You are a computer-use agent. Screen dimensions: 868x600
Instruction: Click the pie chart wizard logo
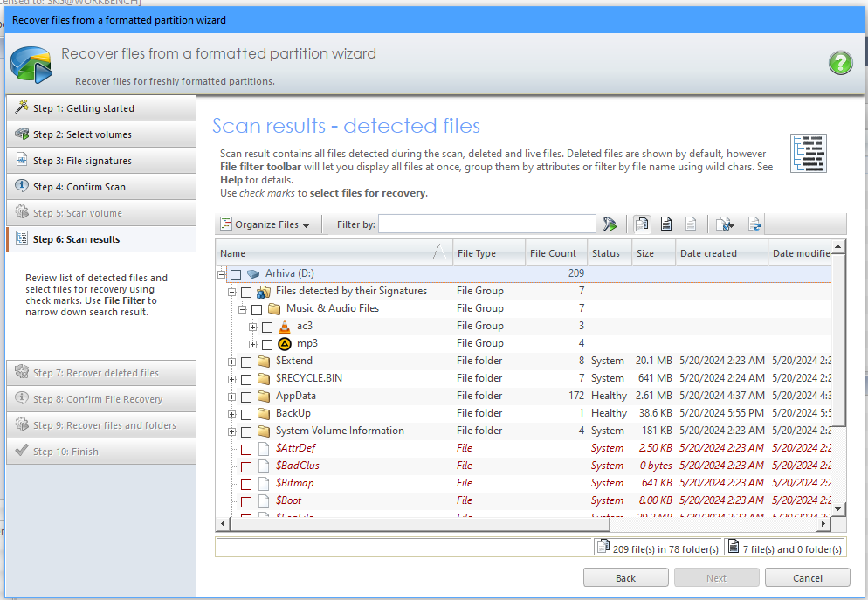[x=31, y=65]
